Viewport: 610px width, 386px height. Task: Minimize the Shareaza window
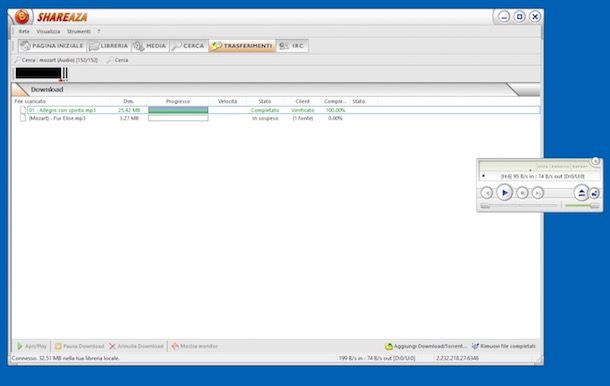(x=504, y=17)
